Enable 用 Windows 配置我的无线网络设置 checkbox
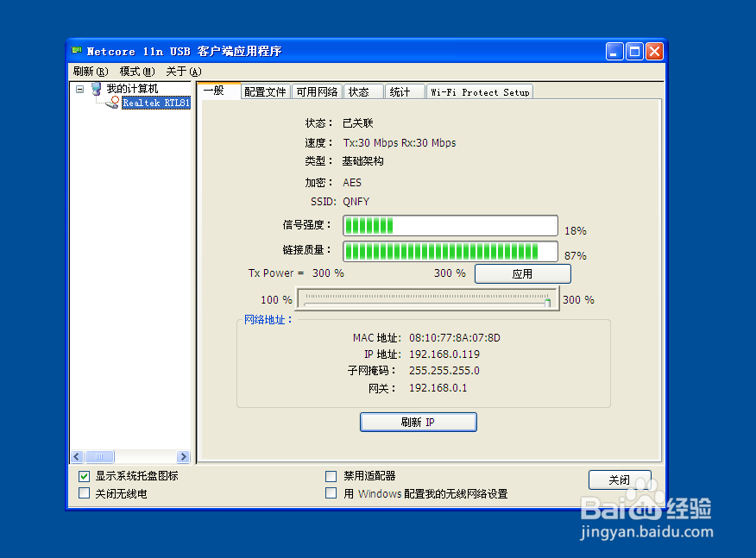Viewport: 756px width, 558px height. click(x=331, y=493)
